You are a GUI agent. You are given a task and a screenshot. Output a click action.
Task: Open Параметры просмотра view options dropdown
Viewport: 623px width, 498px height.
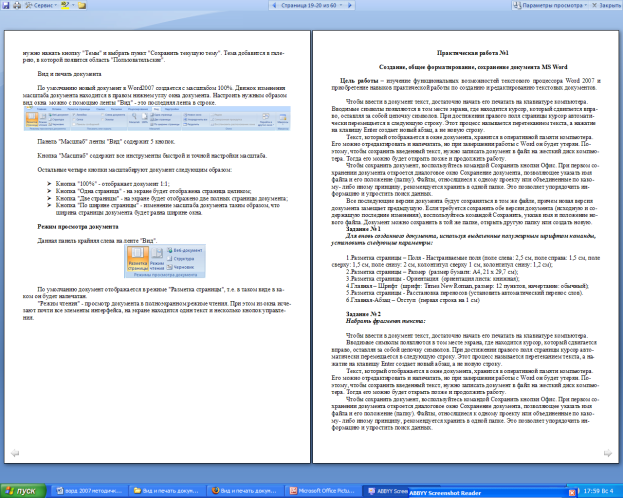tap(550, 5)
